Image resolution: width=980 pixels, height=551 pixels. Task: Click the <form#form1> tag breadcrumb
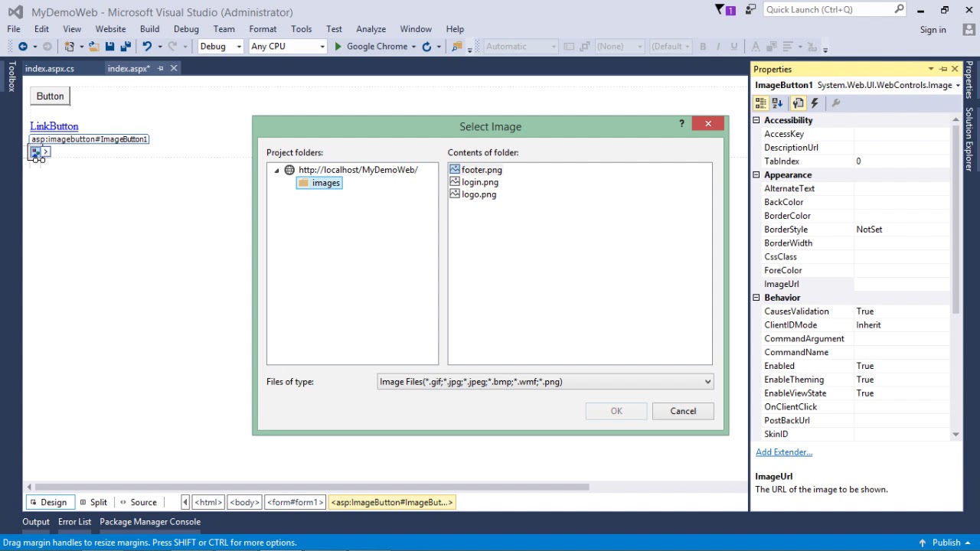(295, 503)
